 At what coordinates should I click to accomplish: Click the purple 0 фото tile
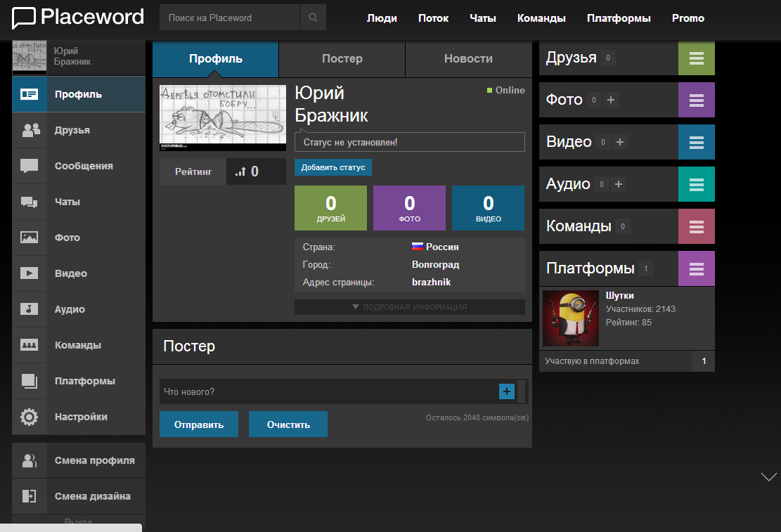(409, 208)
